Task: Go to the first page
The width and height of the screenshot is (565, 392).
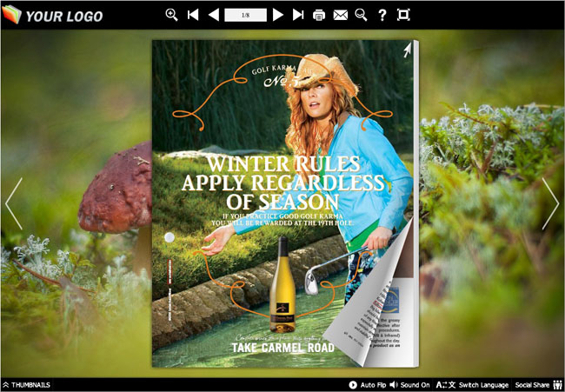Action: coord(193,15)
